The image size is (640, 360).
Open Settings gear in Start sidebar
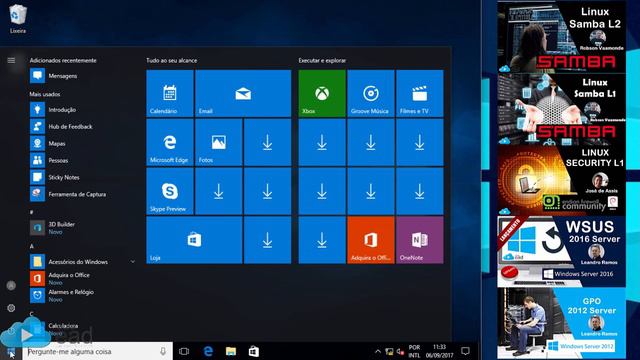[11, 308]
